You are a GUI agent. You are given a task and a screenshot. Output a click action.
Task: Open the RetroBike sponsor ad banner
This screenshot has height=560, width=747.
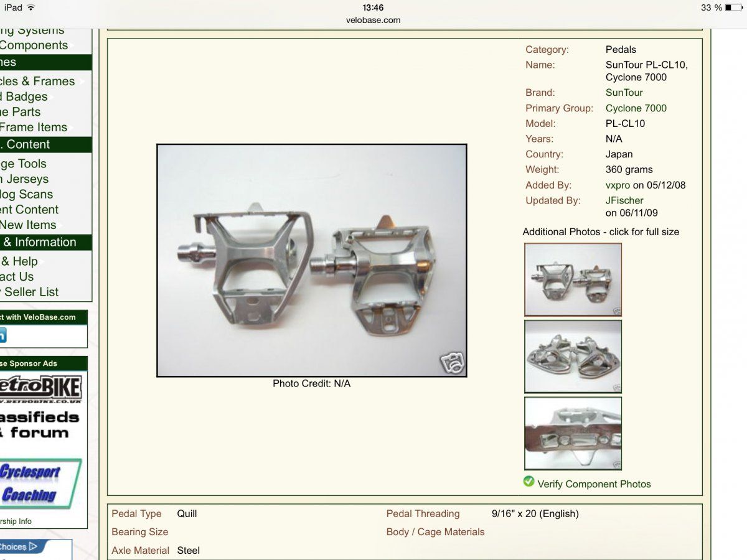pyautogui.click(x=41, y=389)
